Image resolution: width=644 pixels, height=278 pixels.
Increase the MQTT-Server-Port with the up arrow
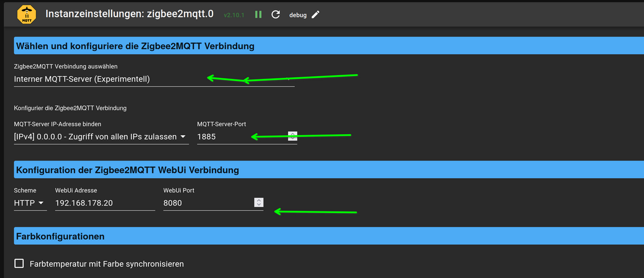292,134
